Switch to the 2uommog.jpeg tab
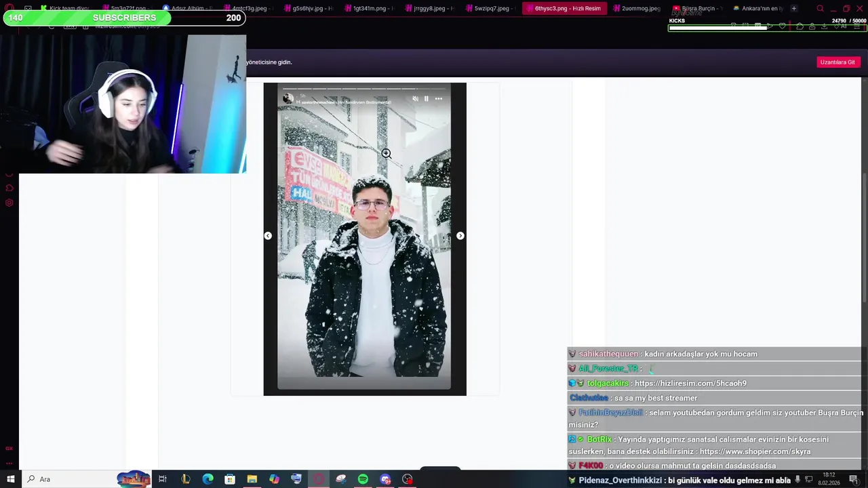 click(638, 8)
